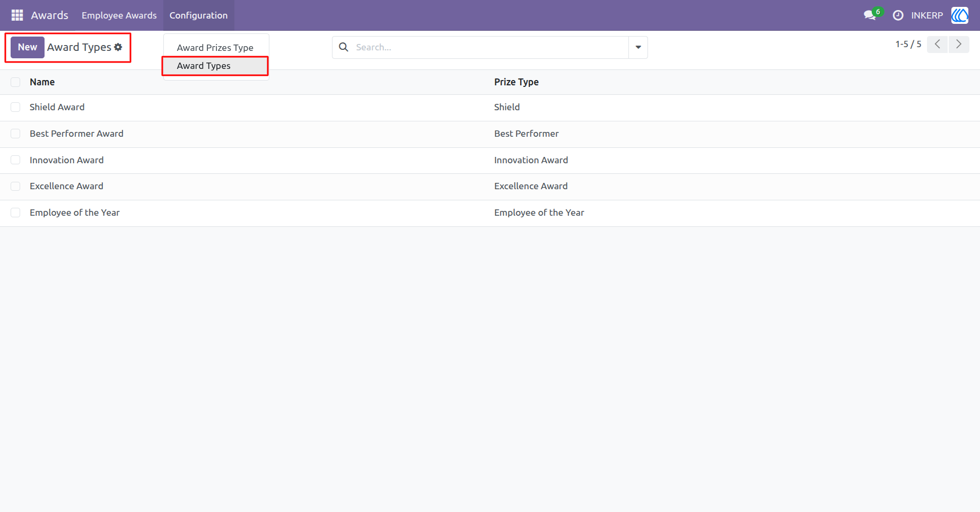The image size is (980, 512).
Task: Click the New button
Action: pos(28,47)
